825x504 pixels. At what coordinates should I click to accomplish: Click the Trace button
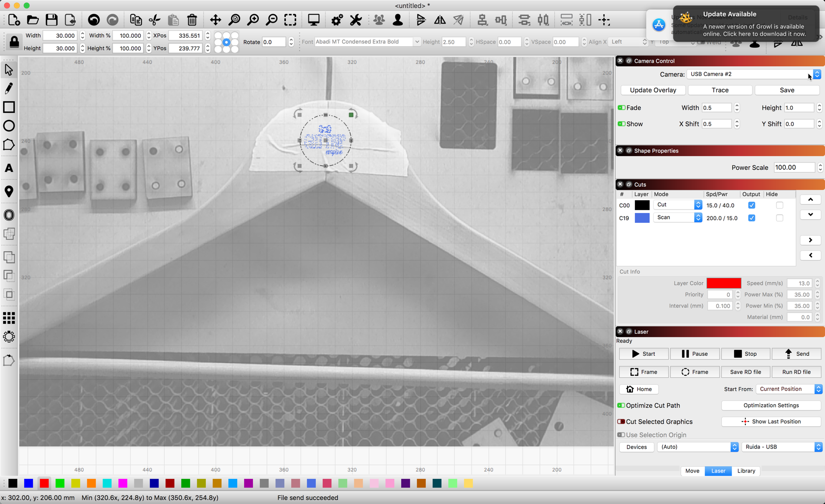click(720, 90)
